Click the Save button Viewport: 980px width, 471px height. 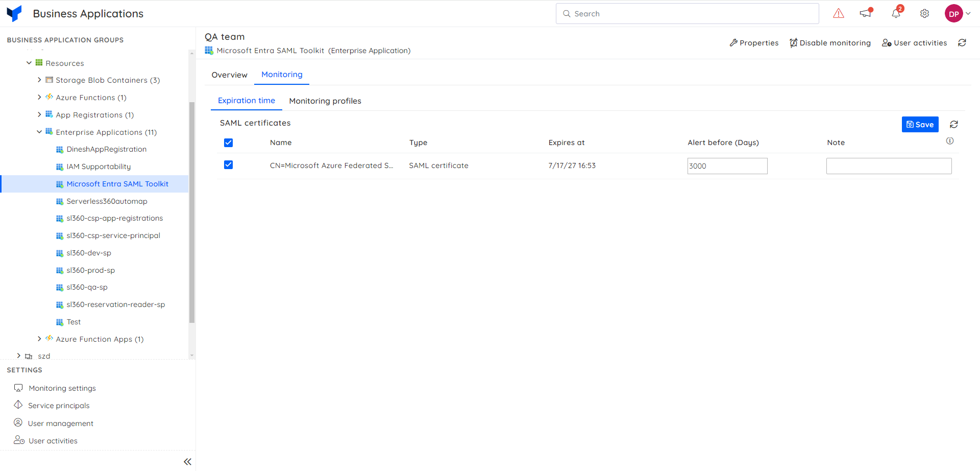click(x=920, y=124)
